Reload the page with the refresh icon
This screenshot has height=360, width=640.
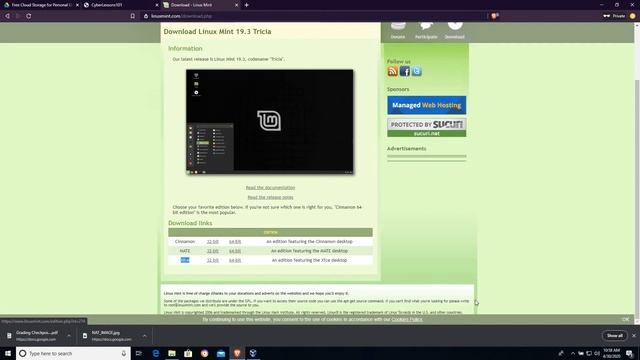[x=29, y=16]
